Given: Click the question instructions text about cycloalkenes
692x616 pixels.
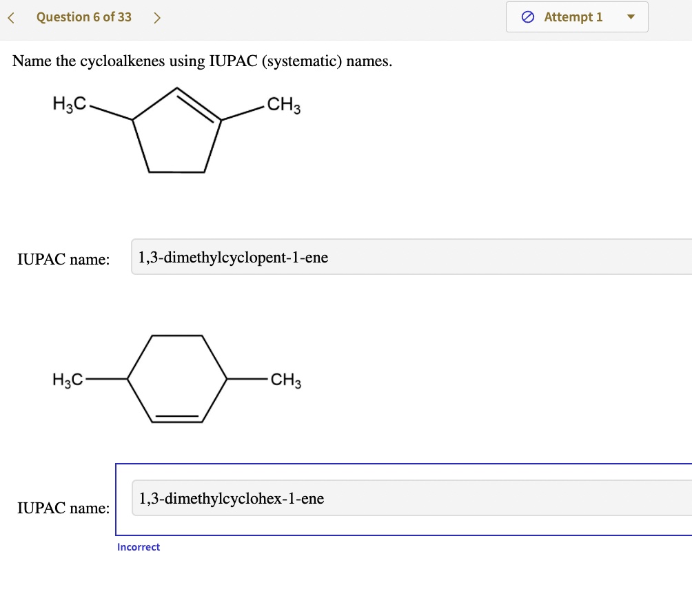Looking at the screenshot, I should (x=202, y=61).
